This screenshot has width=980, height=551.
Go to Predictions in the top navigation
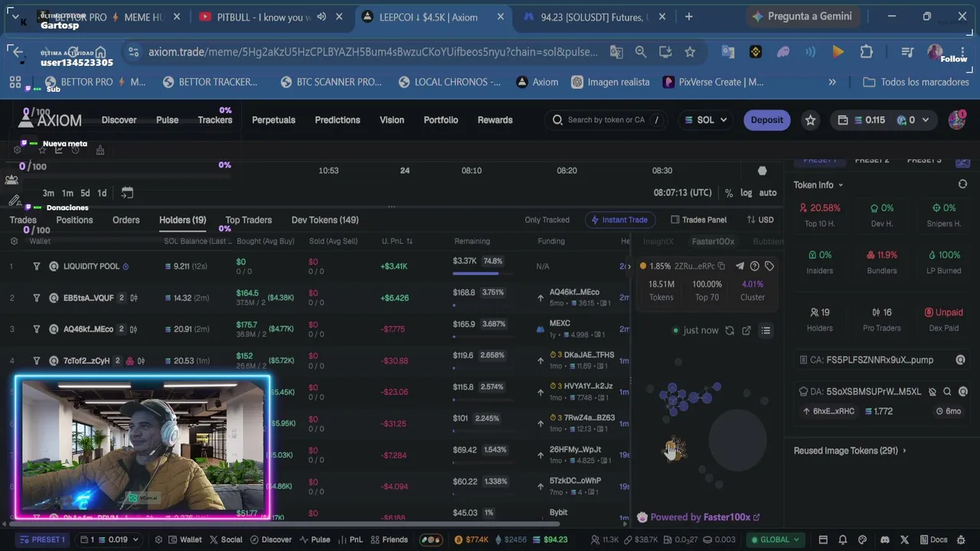[338, 120]
